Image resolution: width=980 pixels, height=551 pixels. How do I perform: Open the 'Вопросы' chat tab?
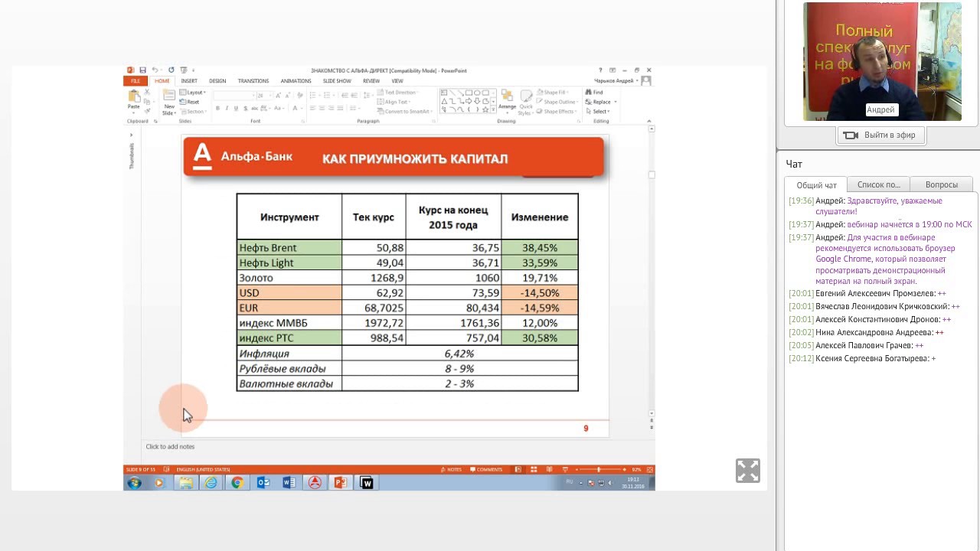(x=942, y=184)
